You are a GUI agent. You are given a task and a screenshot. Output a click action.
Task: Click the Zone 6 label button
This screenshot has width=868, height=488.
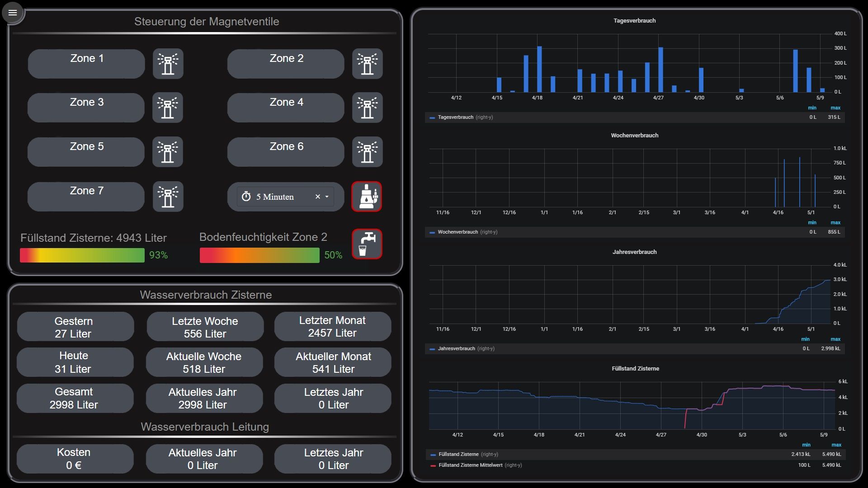286,152
